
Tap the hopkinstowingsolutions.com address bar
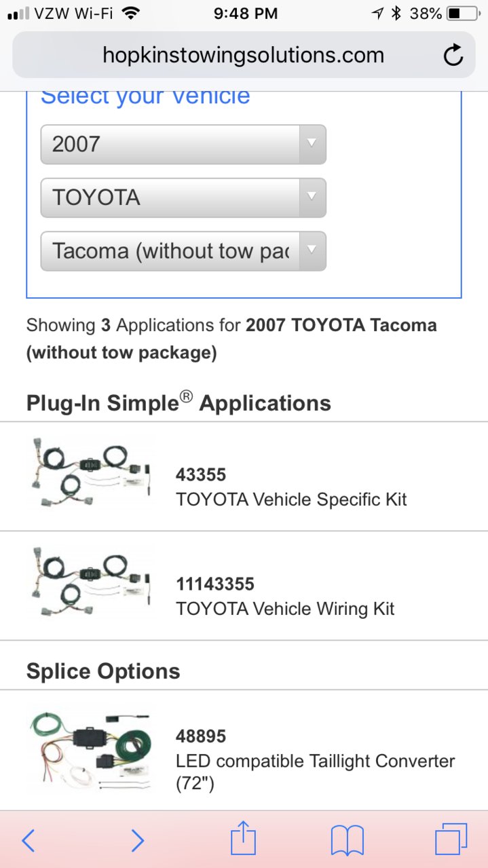243,55
